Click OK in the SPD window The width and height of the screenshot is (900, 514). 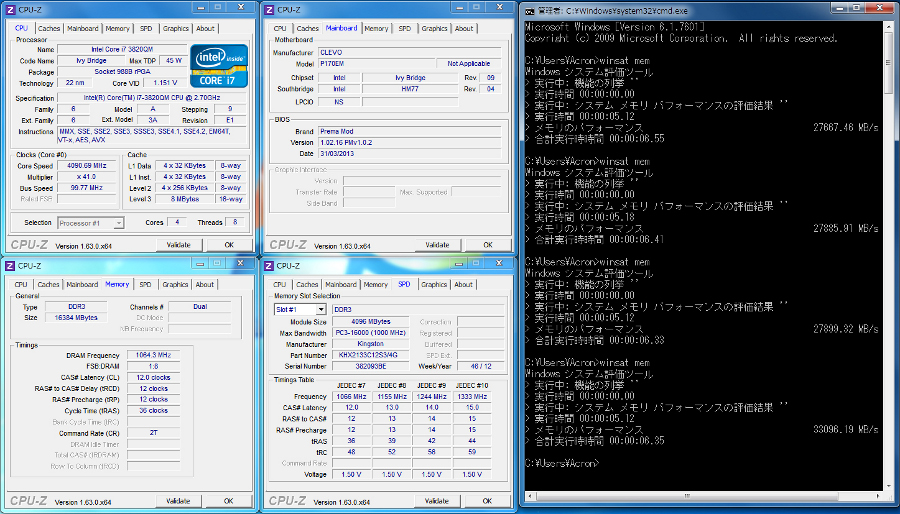pyautogui.click(x=487, y=501)
